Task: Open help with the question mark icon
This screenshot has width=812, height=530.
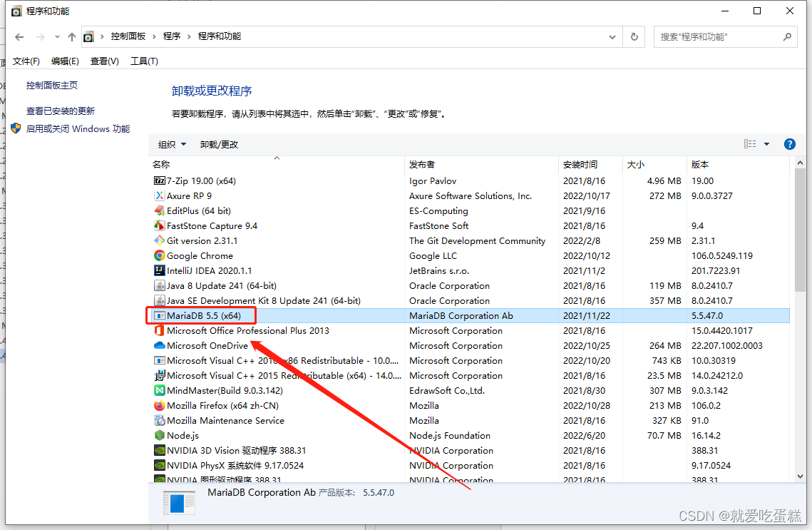Action: tap(790, 145)
